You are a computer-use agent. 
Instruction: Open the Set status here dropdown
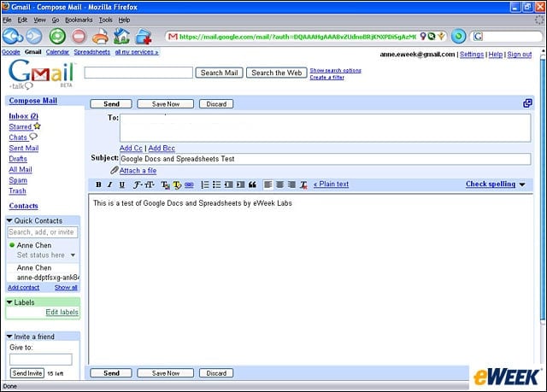[73, 255]
